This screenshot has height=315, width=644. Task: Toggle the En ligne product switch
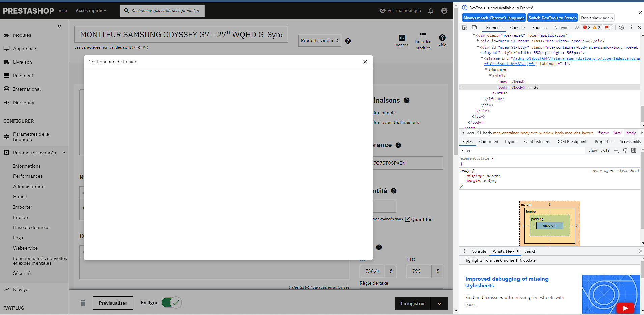(171, 303)
